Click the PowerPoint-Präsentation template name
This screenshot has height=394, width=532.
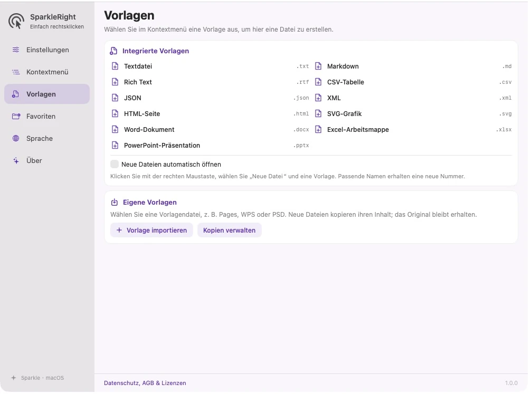(x=162, y=146)
